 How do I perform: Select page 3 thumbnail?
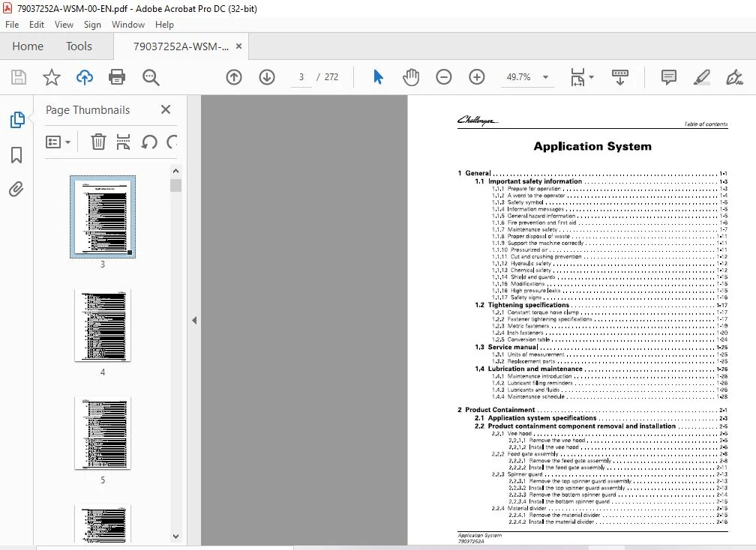[103, 217]
